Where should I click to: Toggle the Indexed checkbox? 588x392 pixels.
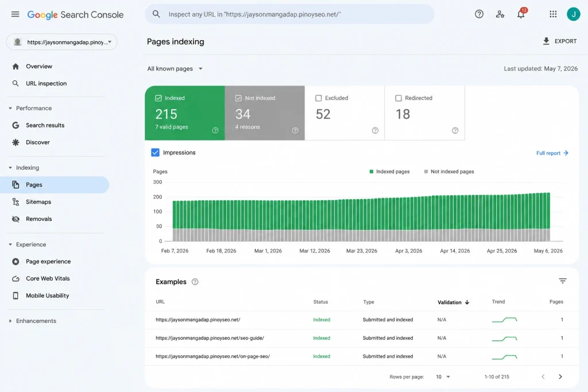pos(158,98)
